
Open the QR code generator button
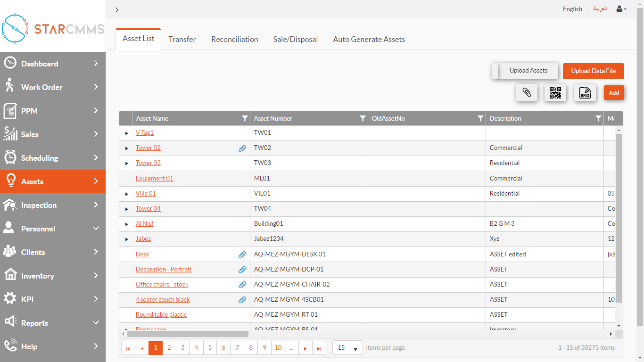[555, 93]
